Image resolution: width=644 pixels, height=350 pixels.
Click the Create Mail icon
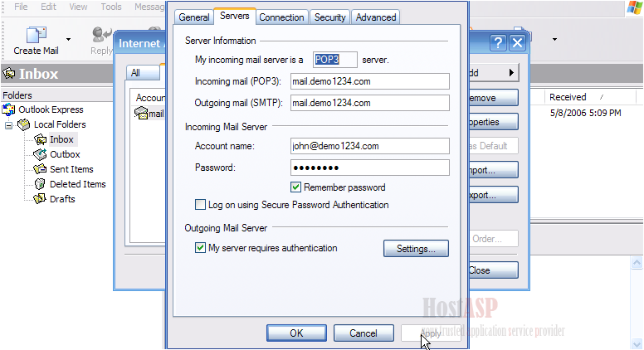36,35
